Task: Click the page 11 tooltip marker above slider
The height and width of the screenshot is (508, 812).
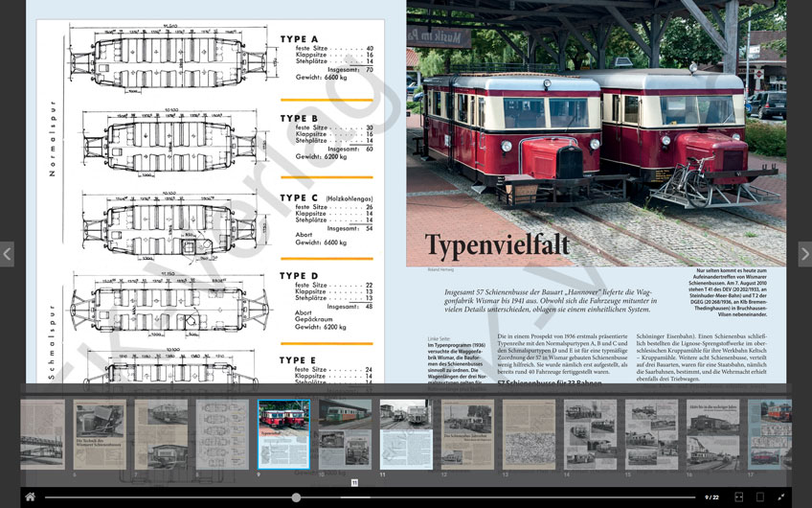Action: pos(354,483)
